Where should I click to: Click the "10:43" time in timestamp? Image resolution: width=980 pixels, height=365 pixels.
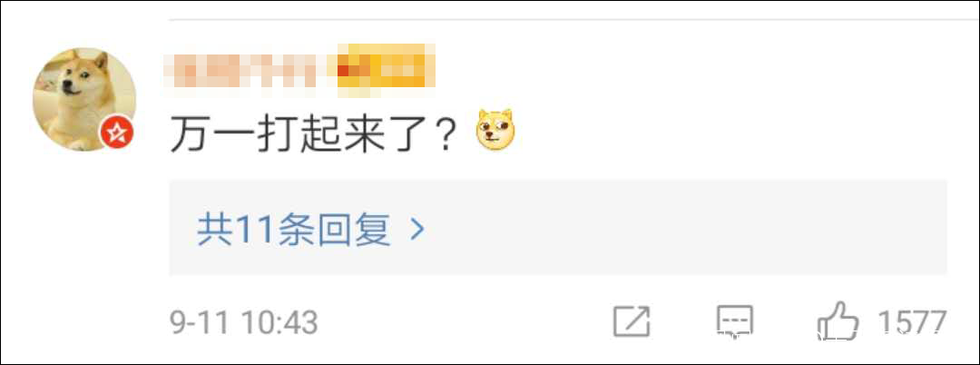(x=280, y=323)
